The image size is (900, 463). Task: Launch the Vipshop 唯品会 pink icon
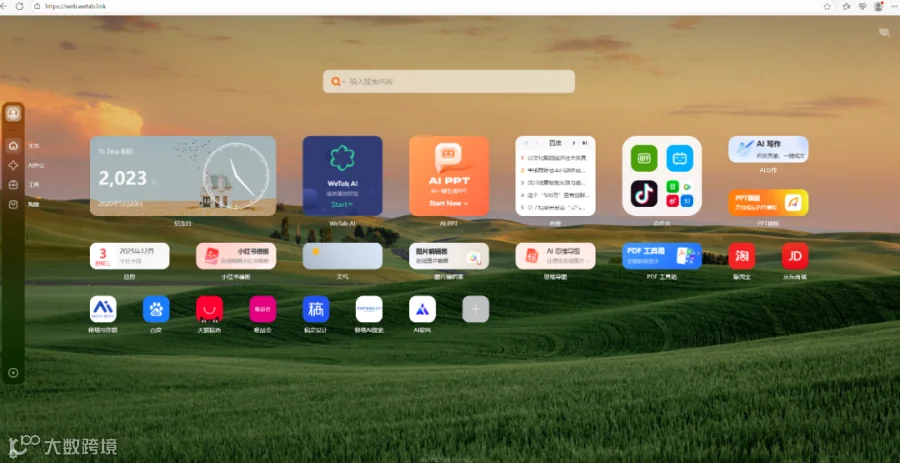pos(263,309)
